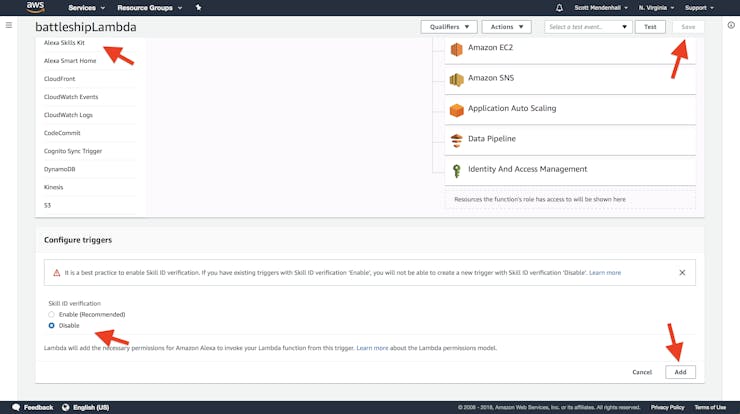Click the Feedback speech bubble icon
Screen dimensions: 740x414
16,407
